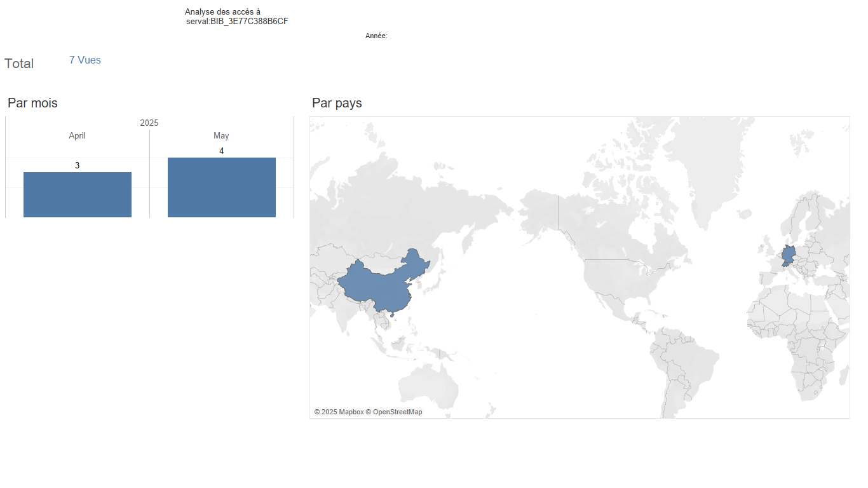868x488 pixels.
Task: Select the May bar in the chart
Action: pyautogui.click(x=222, y=187)
